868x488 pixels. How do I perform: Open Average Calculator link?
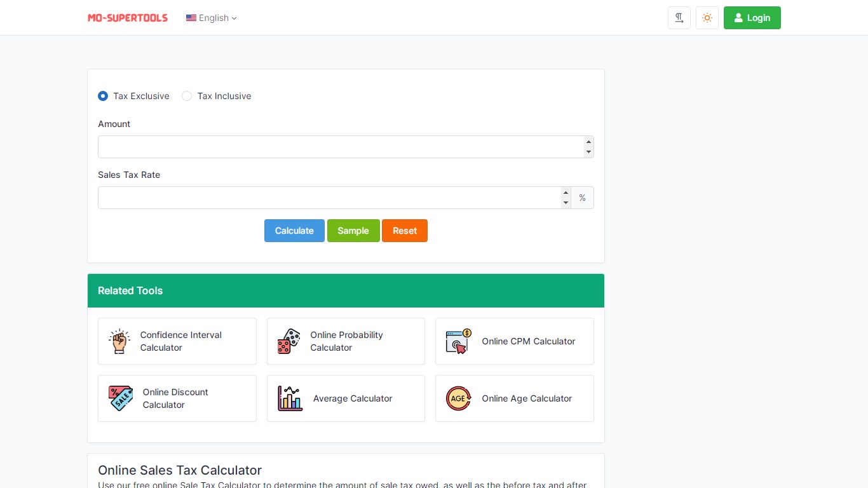tap(346, 398)
